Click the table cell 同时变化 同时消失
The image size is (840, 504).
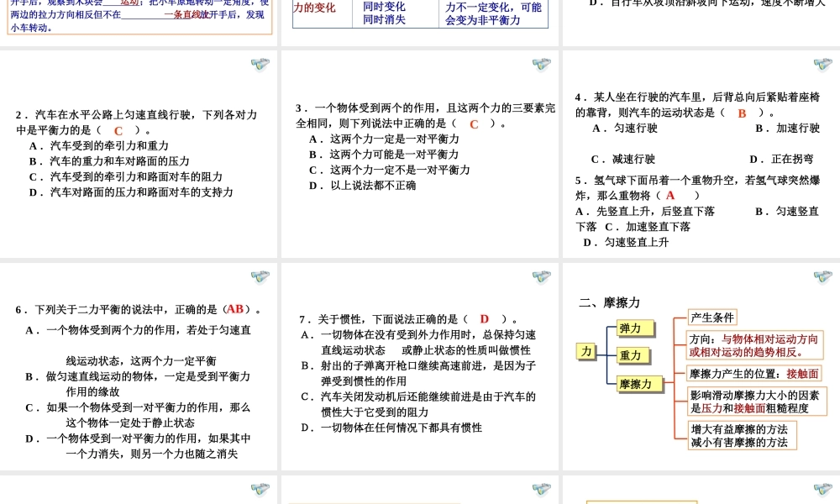click(384, 13)
